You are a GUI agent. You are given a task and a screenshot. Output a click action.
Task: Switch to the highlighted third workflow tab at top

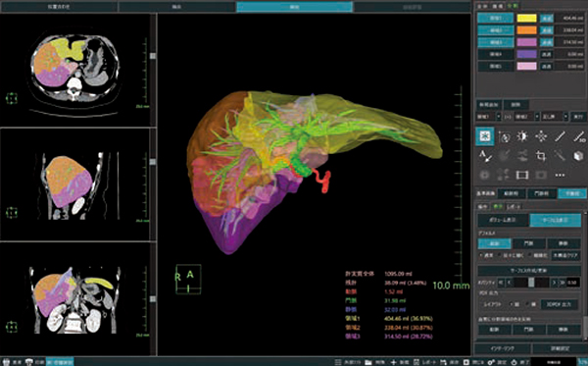pyautogui.click(x=294, y=7)
